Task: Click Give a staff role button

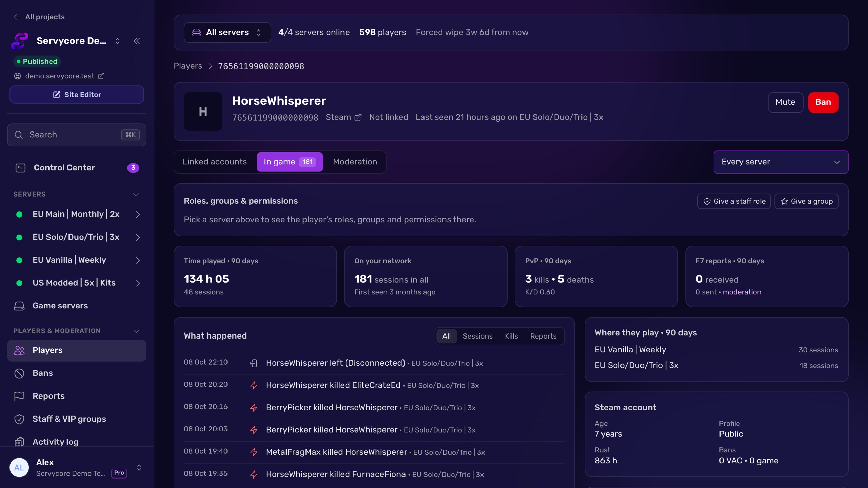Action: (734, 201)
